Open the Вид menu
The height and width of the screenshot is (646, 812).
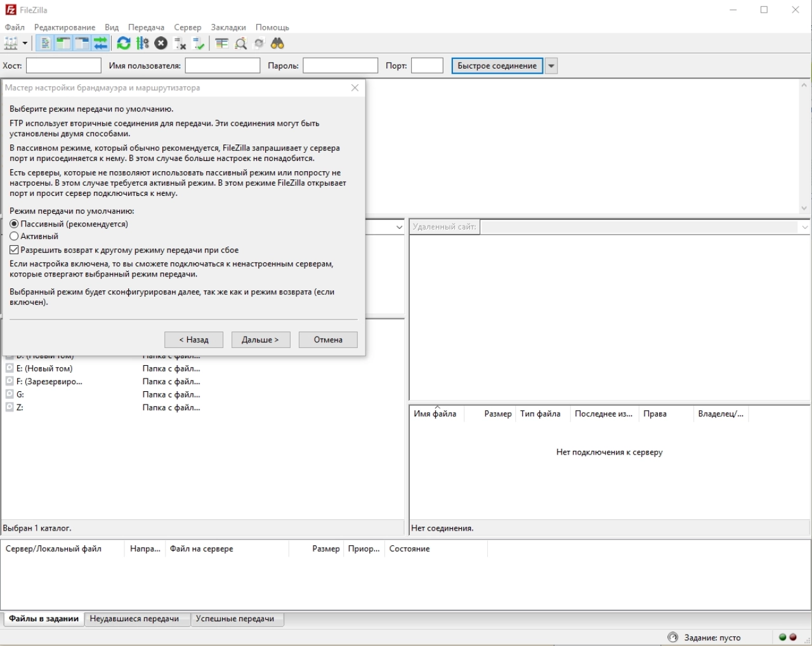[112, 27]
